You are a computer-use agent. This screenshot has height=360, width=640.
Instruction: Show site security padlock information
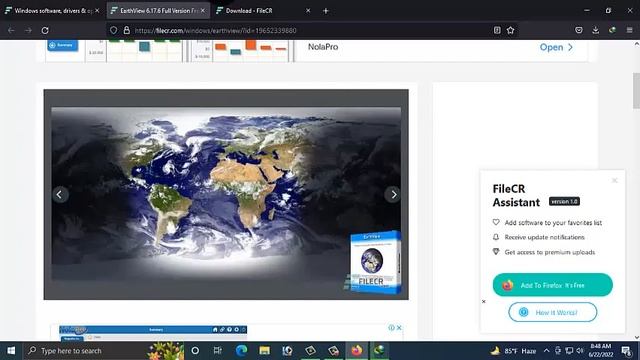click(127, 30)
